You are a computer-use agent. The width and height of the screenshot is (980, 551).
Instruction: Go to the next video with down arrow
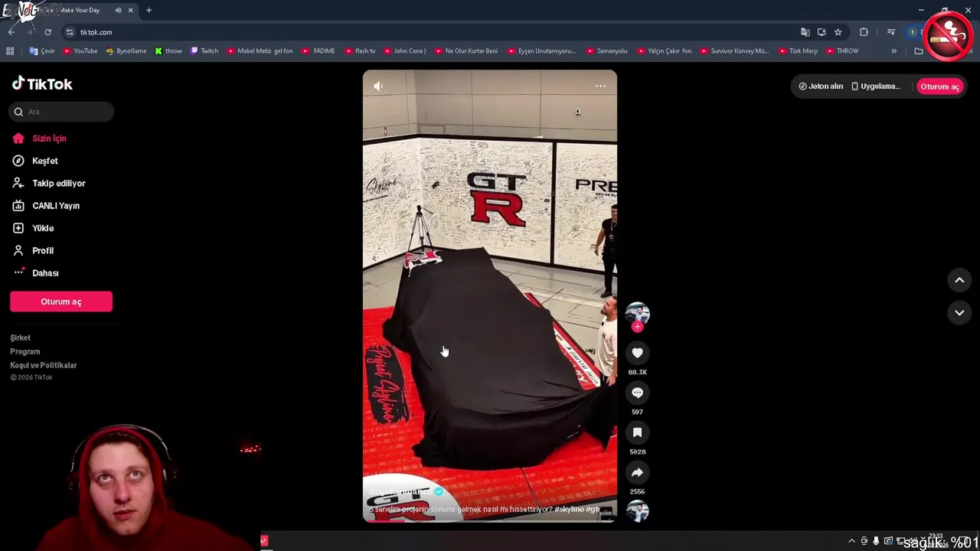959,312
